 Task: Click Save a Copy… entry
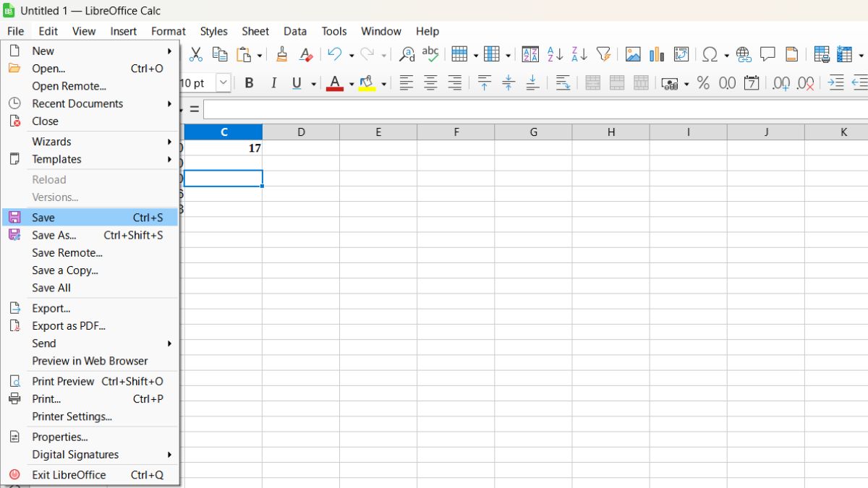pyautogui.click(x=90, y=270)
